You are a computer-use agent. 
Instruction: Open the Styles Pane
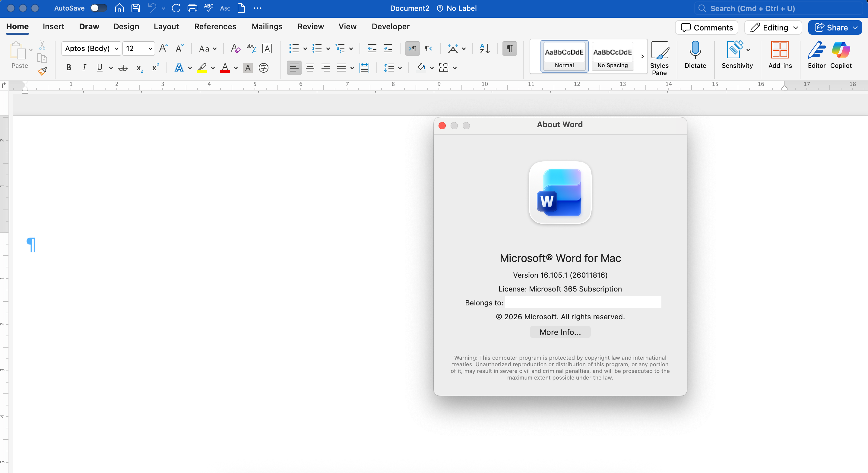(x=660, y=57)
